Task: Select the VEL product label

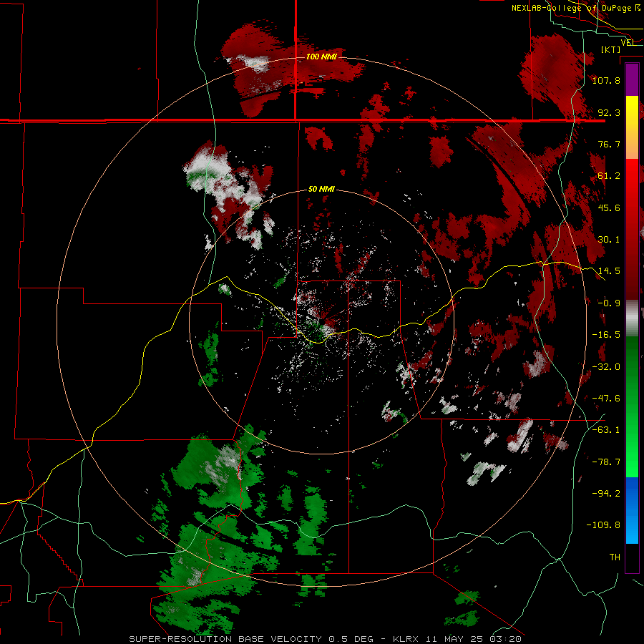Action: [x=628, y=42]
